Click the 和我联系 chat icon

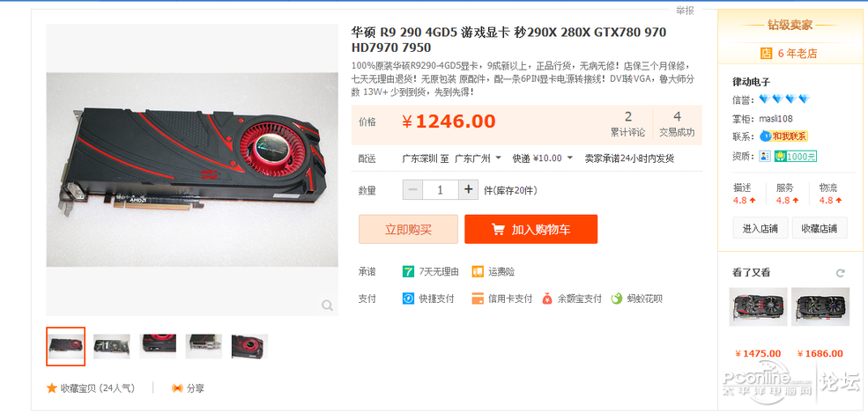pyautogui.click(x=783, y=136)
